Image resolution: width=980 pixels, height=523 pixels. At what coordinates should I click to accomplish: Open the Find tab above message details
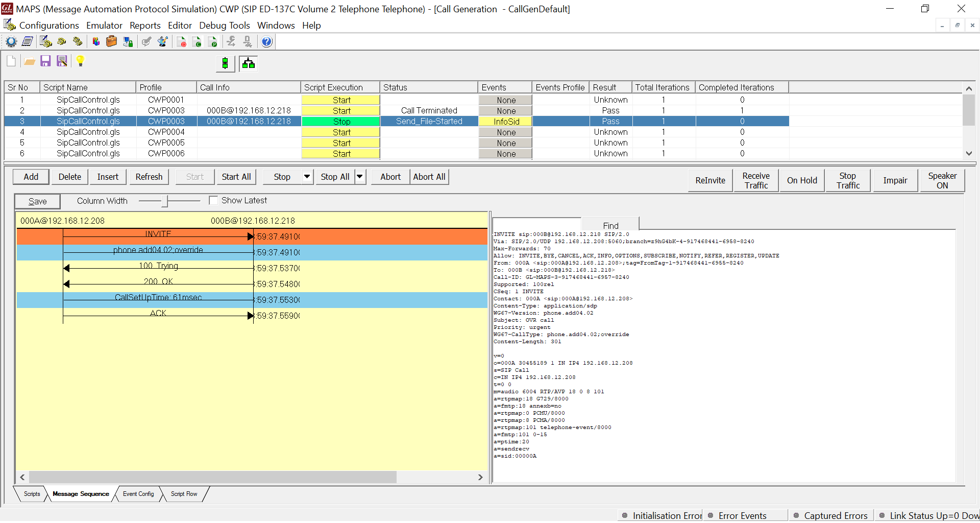(610, 225)
